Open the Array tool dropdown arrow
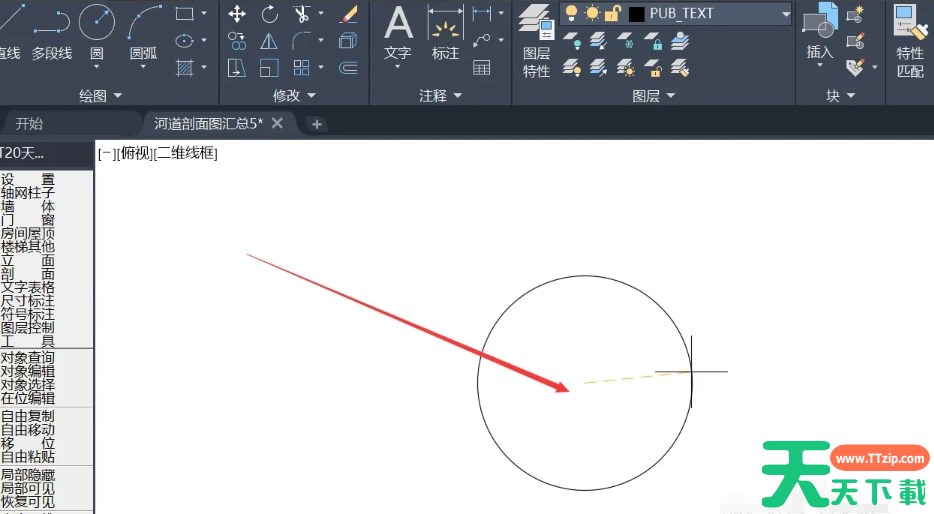Viewport: 934px width, 514px height. coord(321,67)
